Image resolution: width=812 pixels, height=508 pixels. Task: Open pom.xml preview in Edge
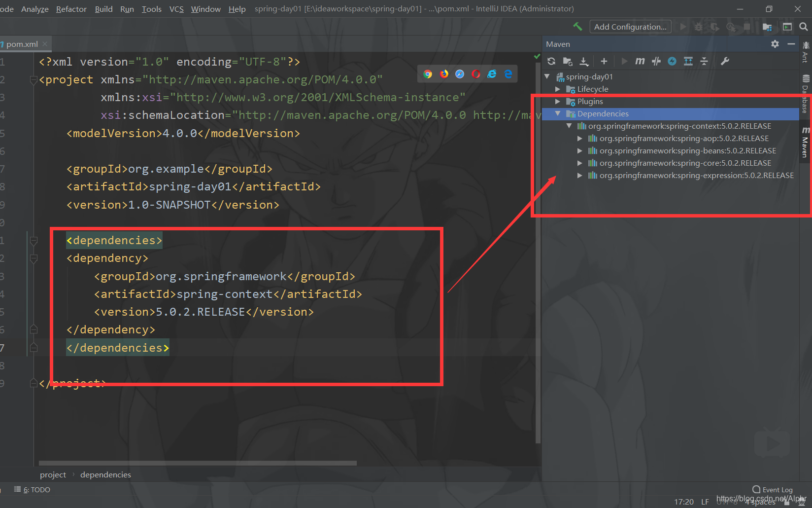[508, 74]
